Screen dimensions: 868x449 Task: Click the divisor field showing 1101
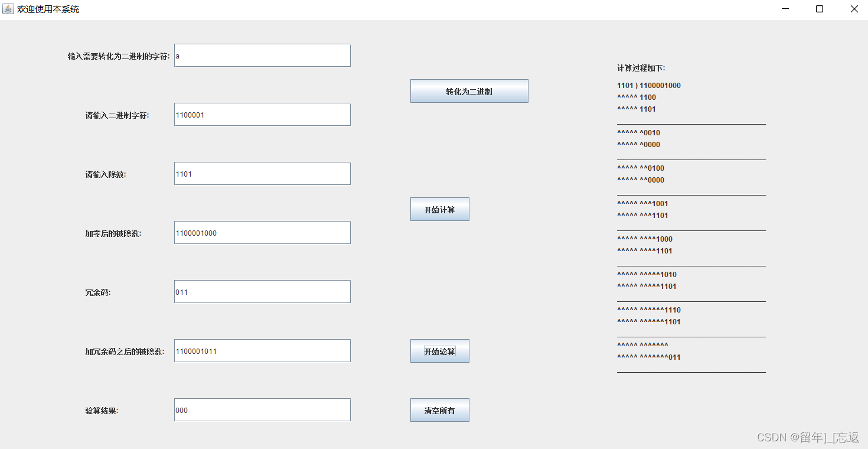coord(262,174)
